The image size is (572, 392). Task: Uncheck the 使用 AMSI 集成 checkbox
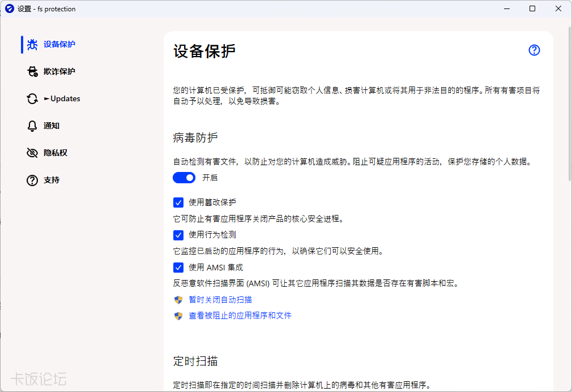pos(178,268)
